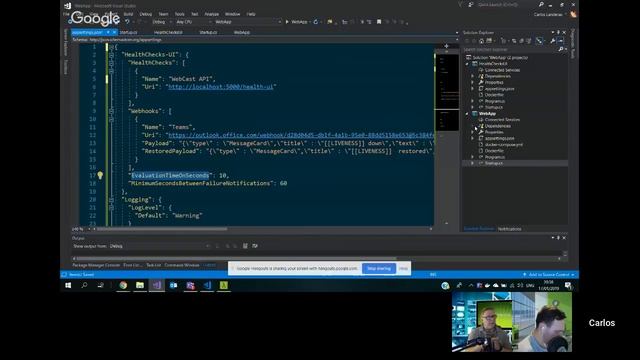Collapse the HealthChecks-UI JSON block
This screenshot has height=360, width=640.
click(111, 55)
